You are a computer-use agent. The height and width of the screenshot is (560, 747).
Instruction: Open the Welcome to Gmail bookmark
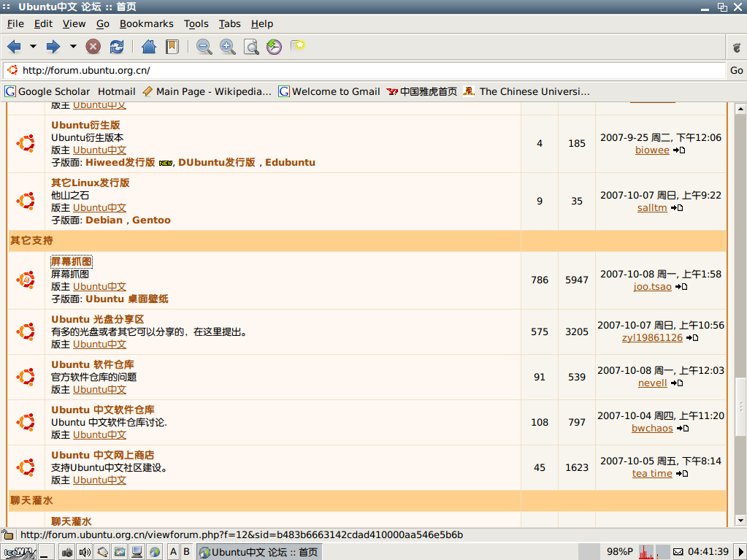[329, 91]
